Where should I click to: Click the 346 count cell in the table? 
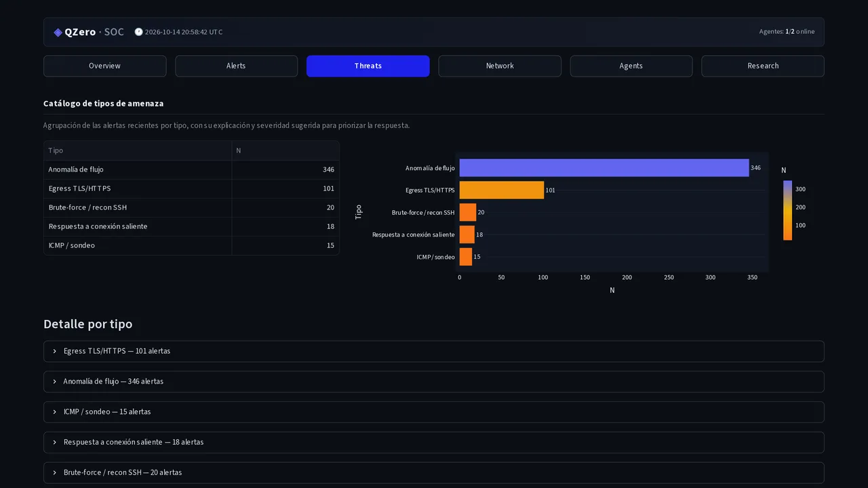pos(285,169)
